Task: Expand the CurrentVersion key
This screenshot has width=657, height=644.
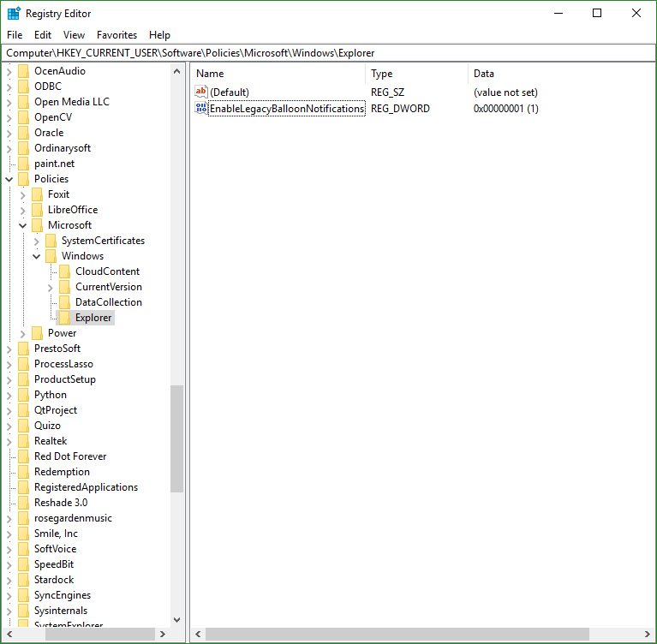Action: [x=51, y=287]
